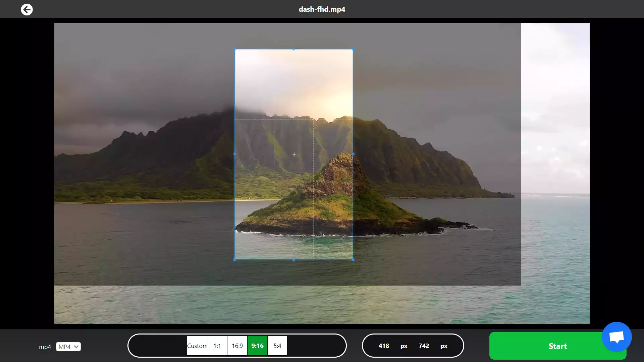Image resolution: width=644 pixels, height=362 pixels.
Task: Click the back arrow to return
Action: tap(27, 9)
